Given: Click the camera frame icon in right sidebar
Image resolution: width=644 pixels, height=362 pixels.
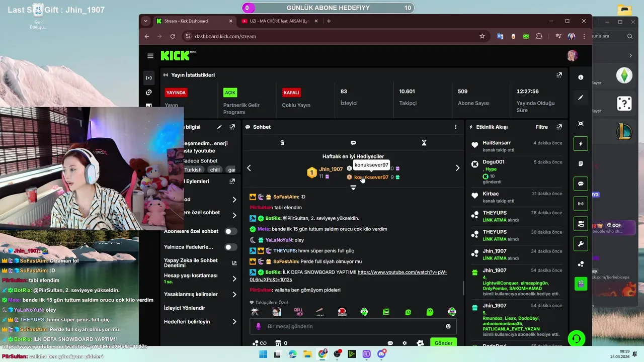Looking at the screenshot, I should click(x=581, y=124).
